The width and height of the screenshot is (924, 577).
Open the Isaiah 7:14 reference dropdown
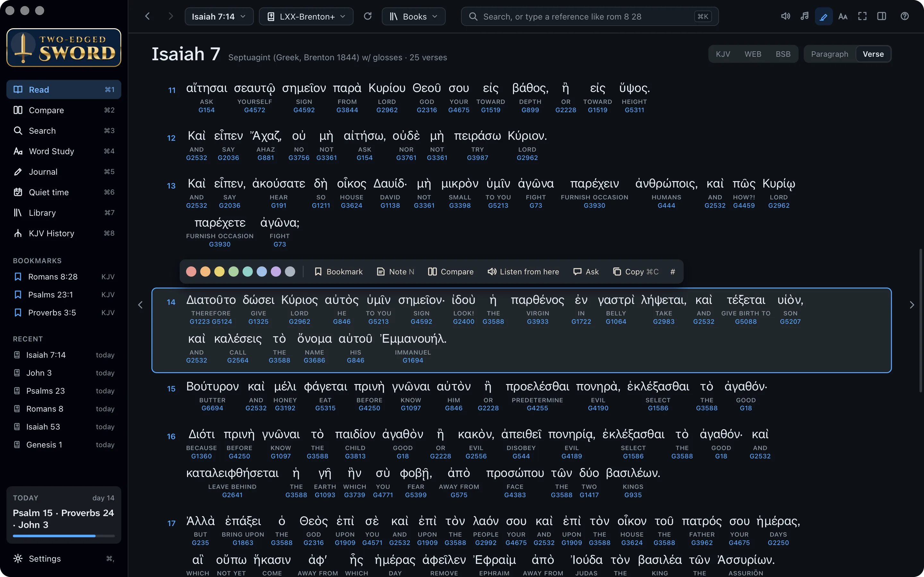click(219, 16)
